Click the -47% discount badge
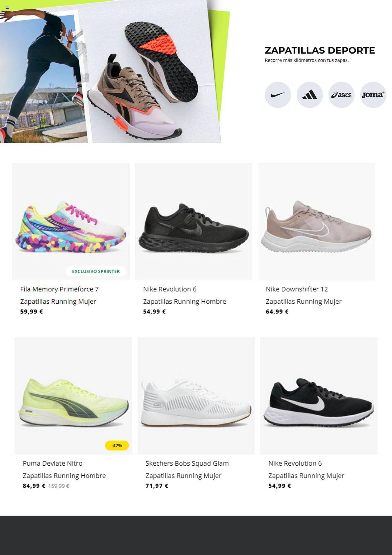The image size is (392, 555). click(117, 445)
